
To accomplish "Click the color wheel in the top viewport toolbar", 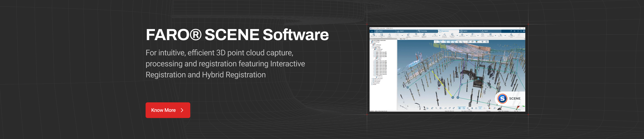I will tap(477, 42).
